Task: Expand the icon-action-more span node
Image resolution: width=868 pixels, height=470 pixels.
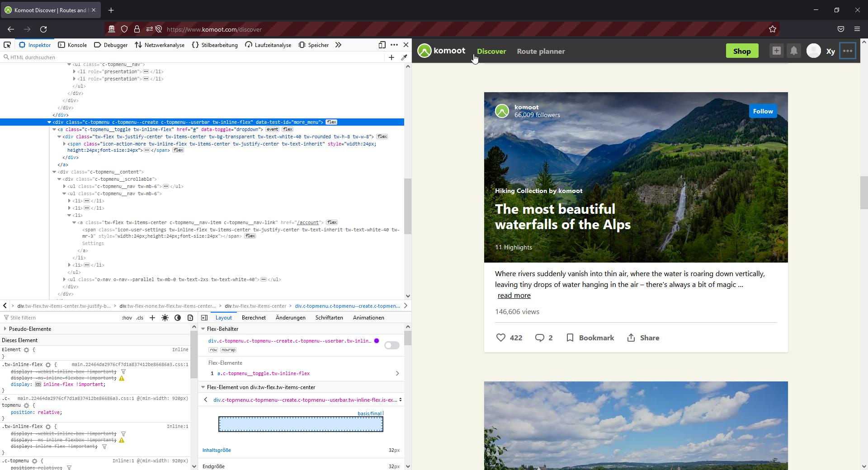Action: click(64, 144)
